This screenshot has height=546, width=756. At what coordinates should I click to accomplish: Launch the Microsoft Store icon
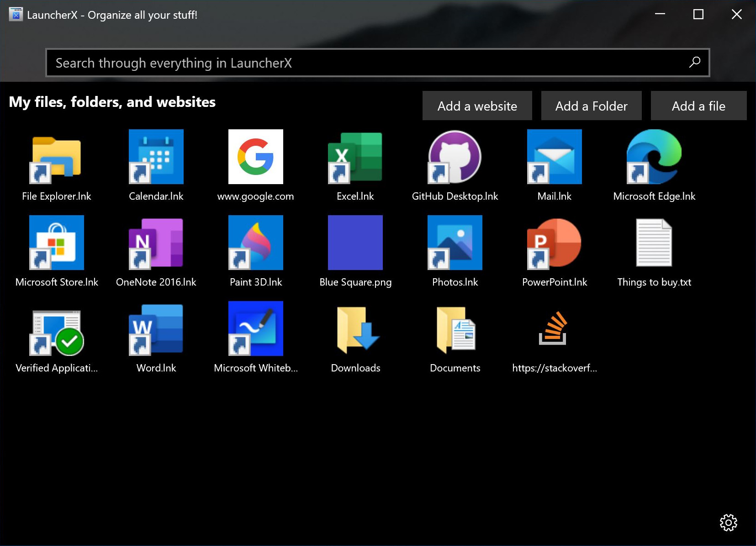[57, 243]
